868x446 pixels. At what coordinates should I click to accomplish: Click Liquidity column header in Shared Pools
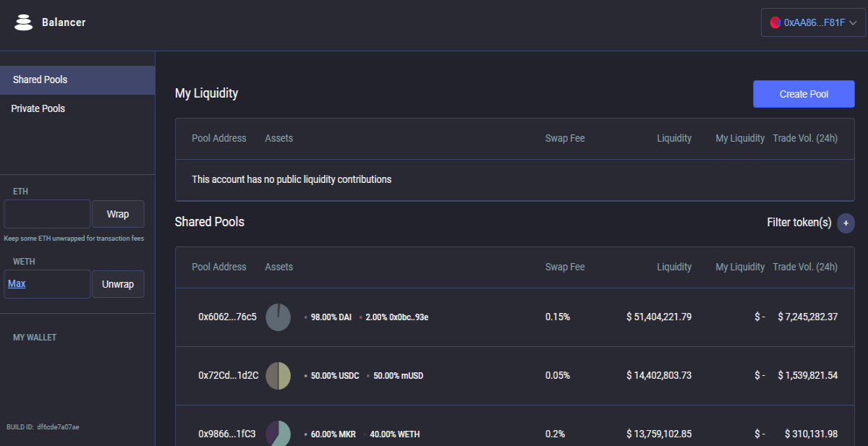point(674,267)
